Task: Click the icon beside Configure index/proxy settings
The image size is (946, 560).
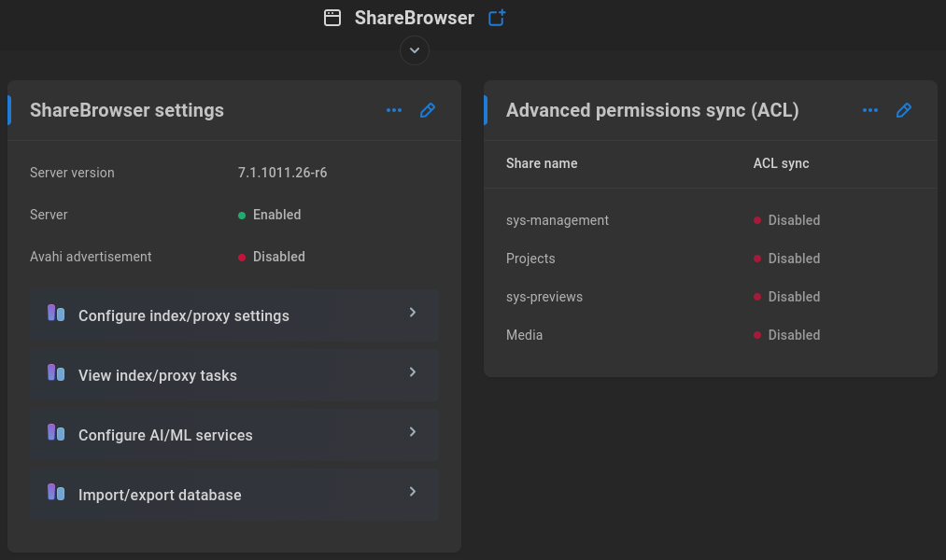Action: [x=56, y=313]
